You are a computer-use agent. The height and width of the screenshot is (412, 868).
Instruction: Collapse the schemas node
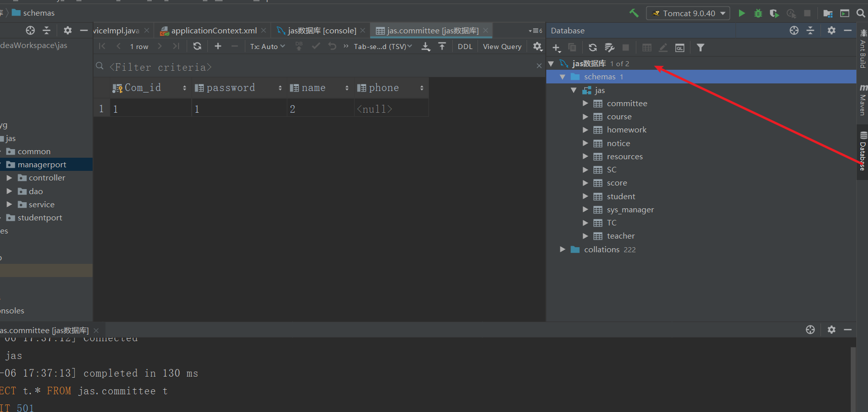click(x=562, y=77)
